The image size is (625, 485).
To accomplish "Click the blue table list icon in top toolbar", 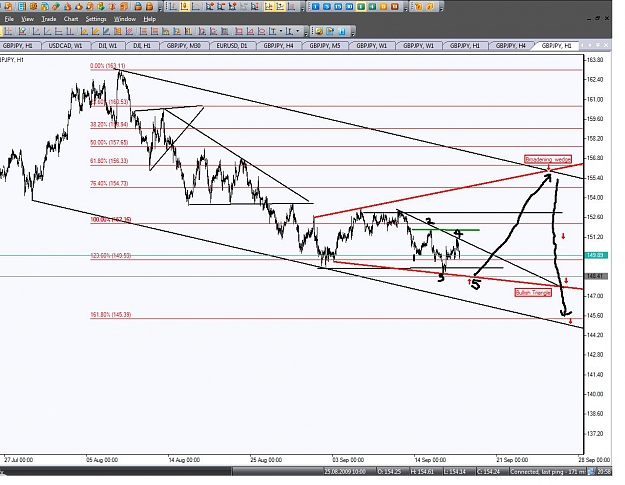I will [x=22, y=6].
